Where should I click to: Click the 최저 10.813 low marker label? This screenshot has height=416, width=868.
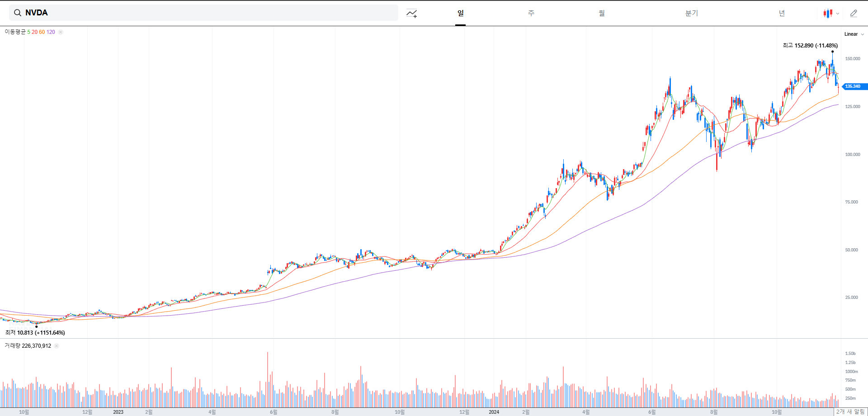[x=35, y=333]
